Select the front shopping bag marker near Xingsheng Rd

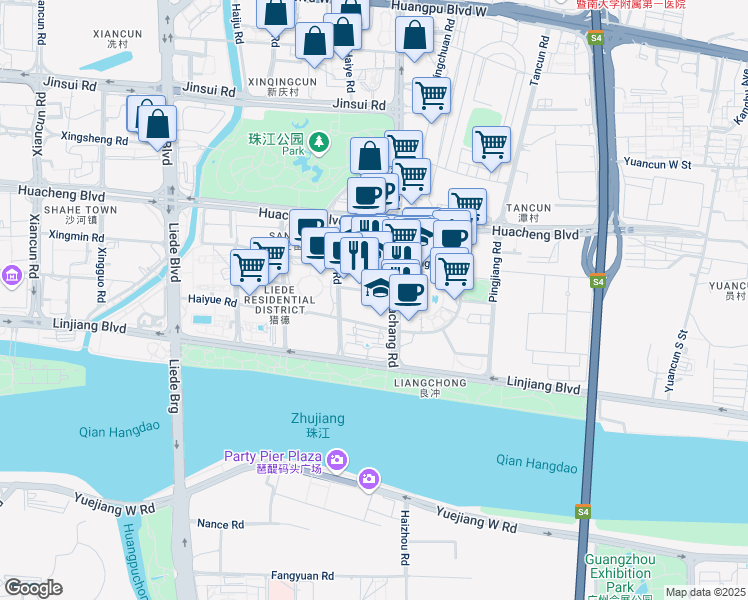tap(157, 128)
